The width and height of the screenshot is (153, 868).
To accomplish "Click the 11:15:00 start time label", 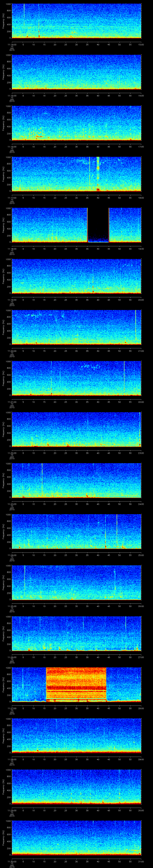I will [x=12, y=96].
